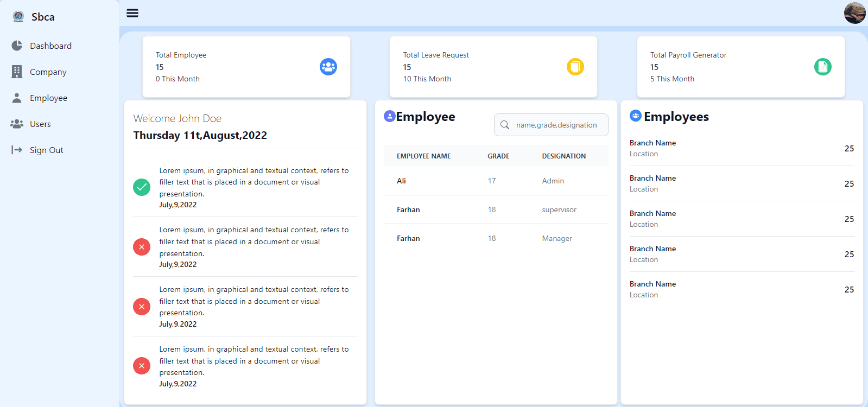Click the Admin designation cell
This screenshot has height=407, width=868.
pyautogui.click(x=553, y=181)
